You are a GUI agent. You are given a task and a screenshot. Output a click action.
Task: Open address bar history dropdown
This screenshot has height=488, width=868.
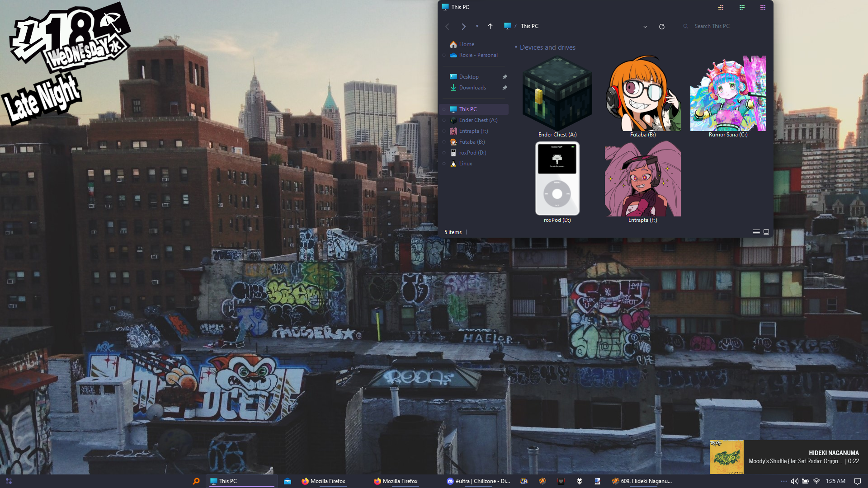pyautogui.click(x=645, y=26)
